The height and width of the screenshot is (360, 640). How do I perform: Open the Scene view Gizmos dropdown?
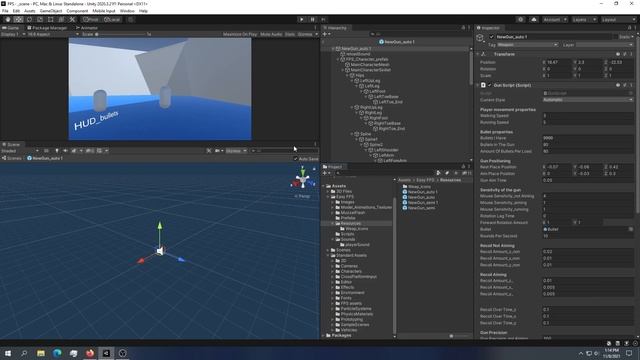click(236, 151)
